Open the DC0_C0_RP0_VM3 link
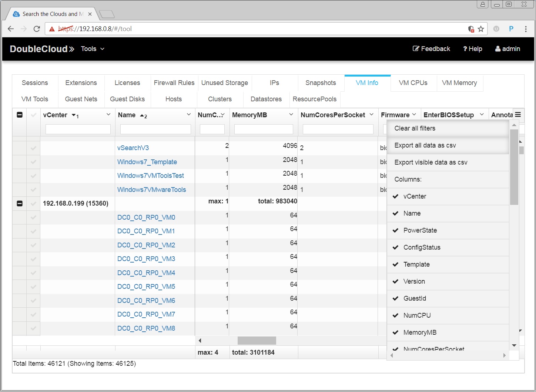Viewport: 536px width, 392px height. point(146,259)
